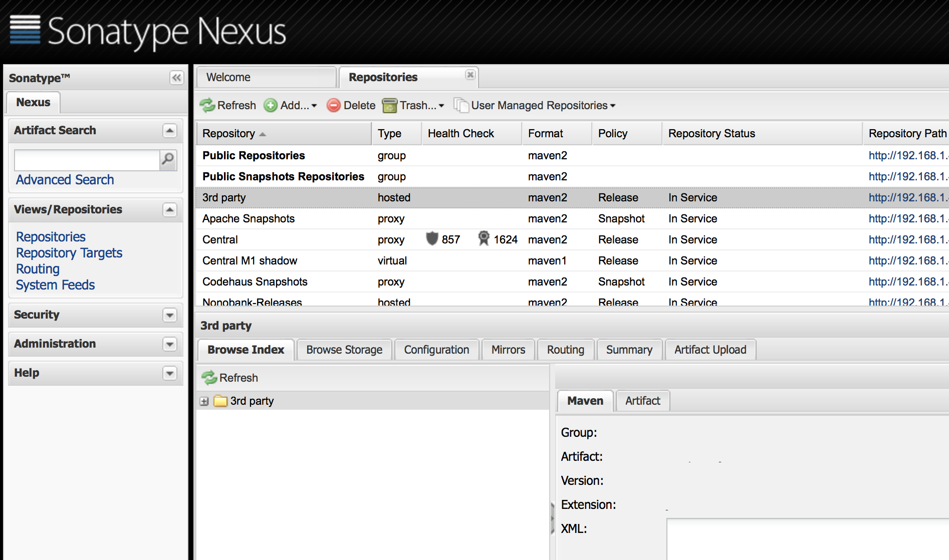Open the Trash menu

coord(413,105)
